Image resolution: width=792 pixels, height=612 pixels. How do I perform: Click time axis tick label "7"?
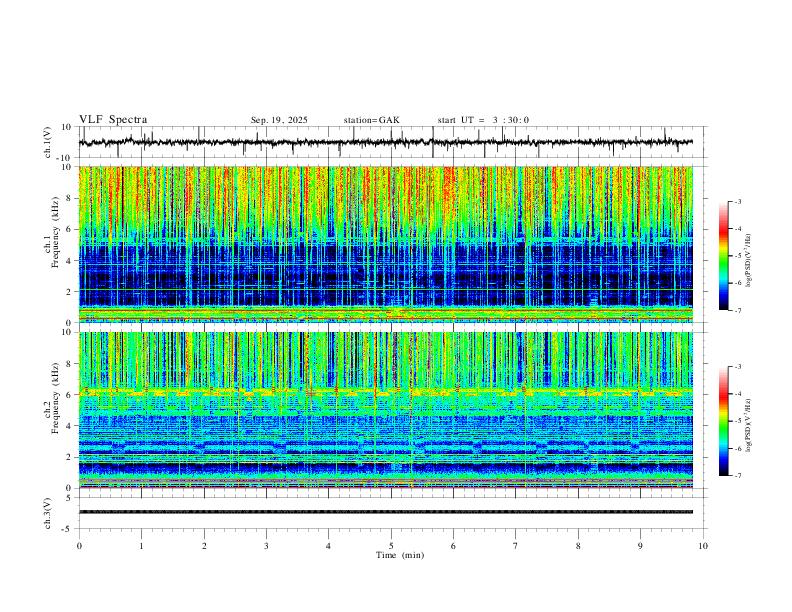pos(516,546)
